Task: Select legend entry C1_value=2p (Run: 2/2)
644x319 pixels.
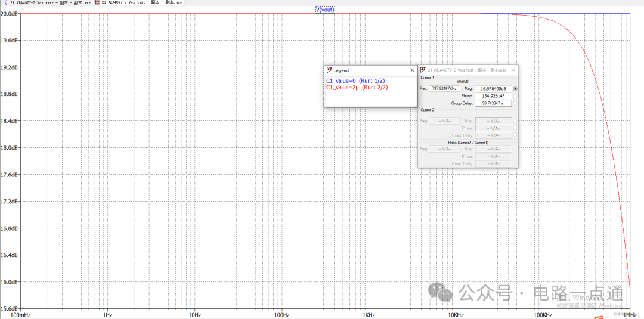Action: pos(357,88)
